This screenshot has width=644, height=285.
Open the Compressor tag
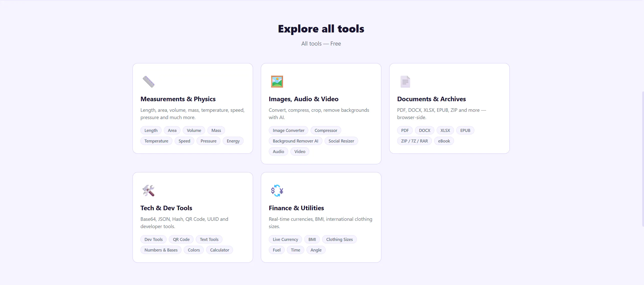tap(326, 130)
